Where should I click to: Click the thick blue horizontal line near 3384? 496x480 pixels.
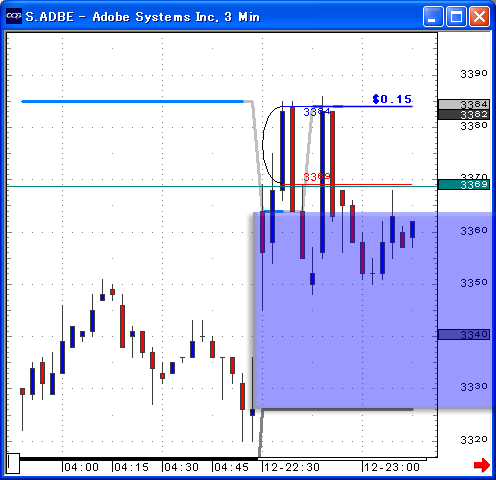132,101
